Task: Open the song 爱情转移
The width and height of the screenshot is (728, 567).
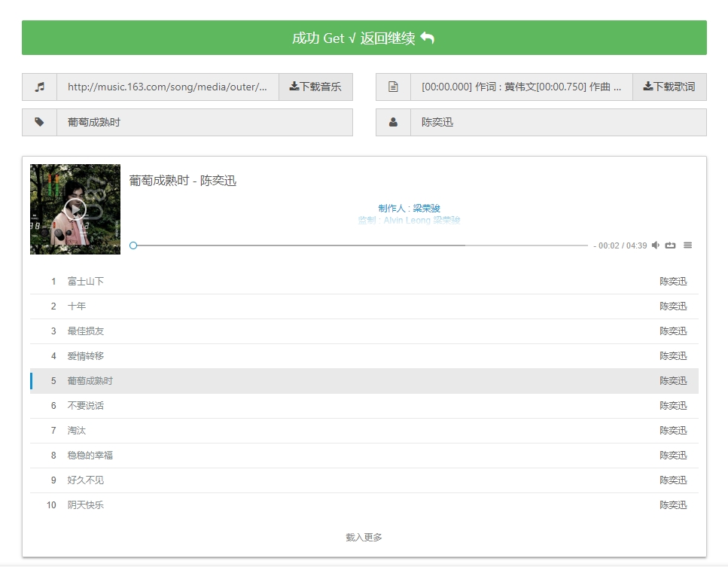Action: 85,355
